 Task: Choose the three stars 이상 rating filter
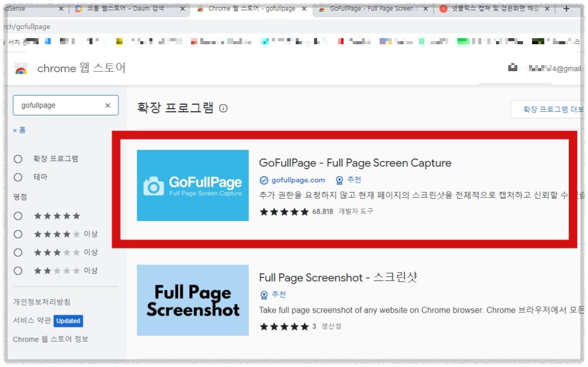(x=18, y=253)
